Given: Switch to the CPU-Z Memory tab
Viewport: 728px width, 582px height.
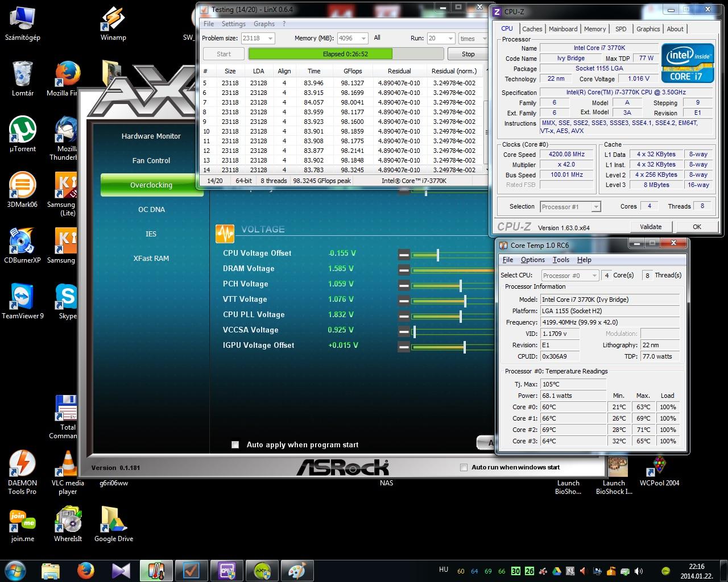Looking at the screenshot, I should click(x=595, y=29).
